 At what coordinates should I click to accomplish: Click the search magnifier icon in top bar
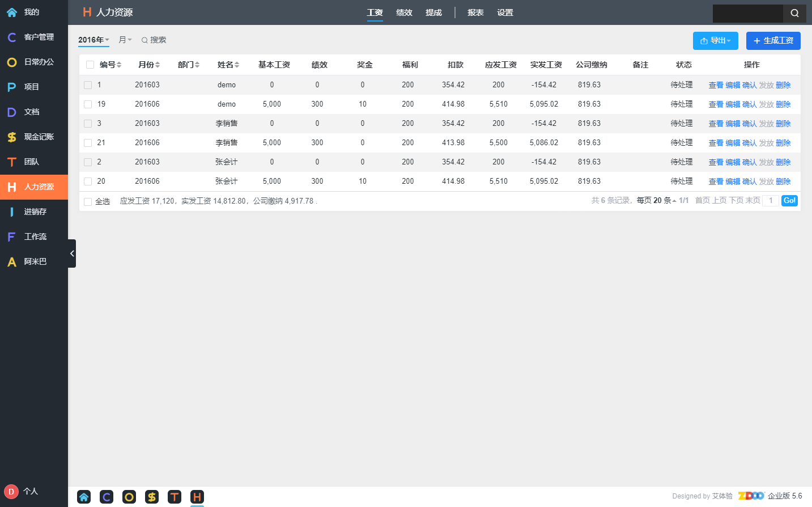[794, 13]
